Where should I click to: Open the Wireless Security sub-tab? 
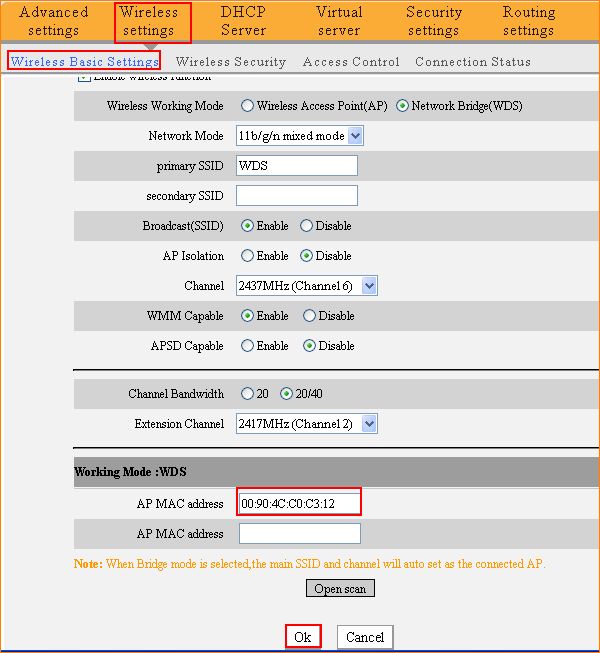tap(230, 62)
